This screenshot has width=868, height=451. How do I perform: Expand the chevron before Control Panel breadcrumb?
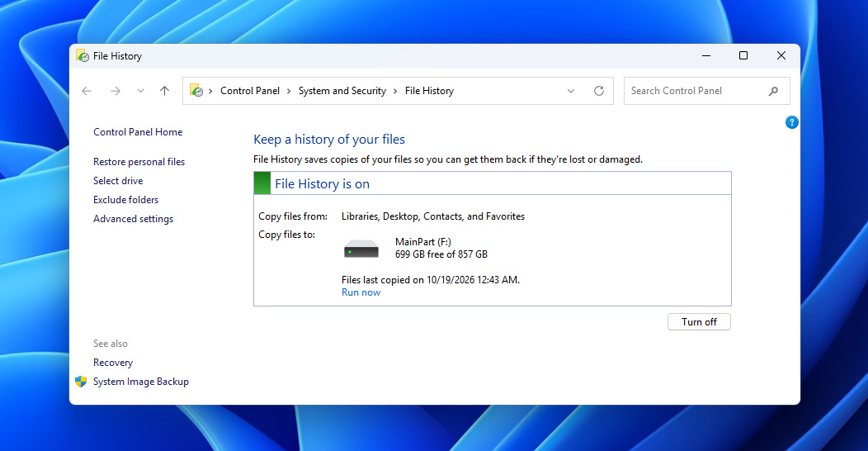coord(210,91)
